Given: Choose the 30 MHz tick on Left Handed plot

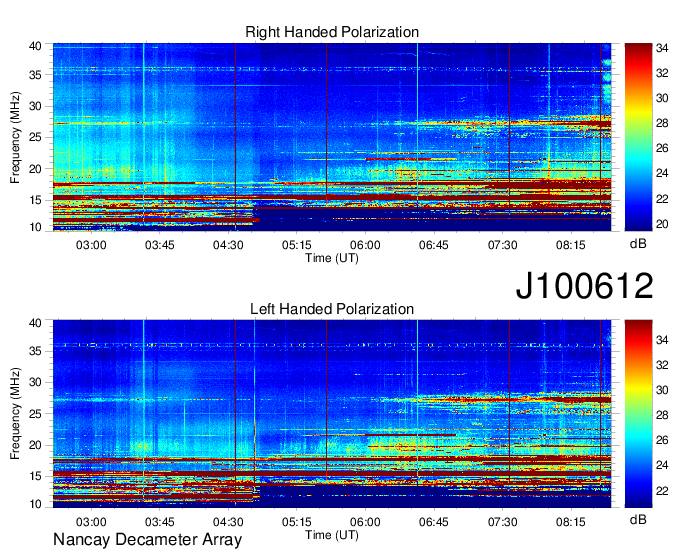Looking at the screenshot, I should point(35,382).
